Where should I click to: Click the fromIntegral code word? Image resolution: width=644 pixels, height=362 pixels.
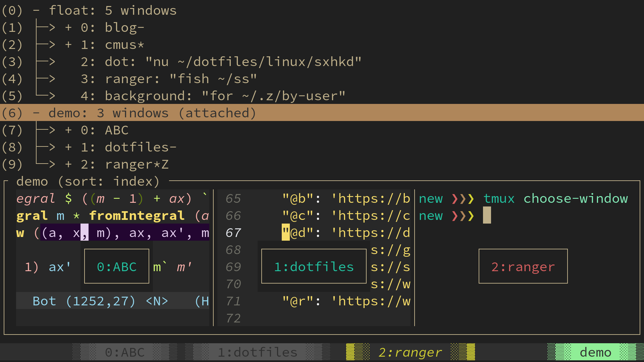click(x=137, y=216)
